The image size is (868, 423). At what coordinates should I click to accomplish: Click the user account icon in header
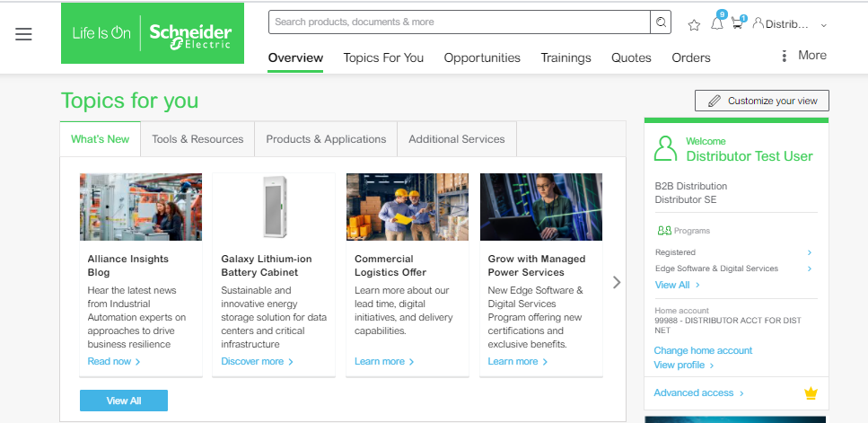coord(758,23)
